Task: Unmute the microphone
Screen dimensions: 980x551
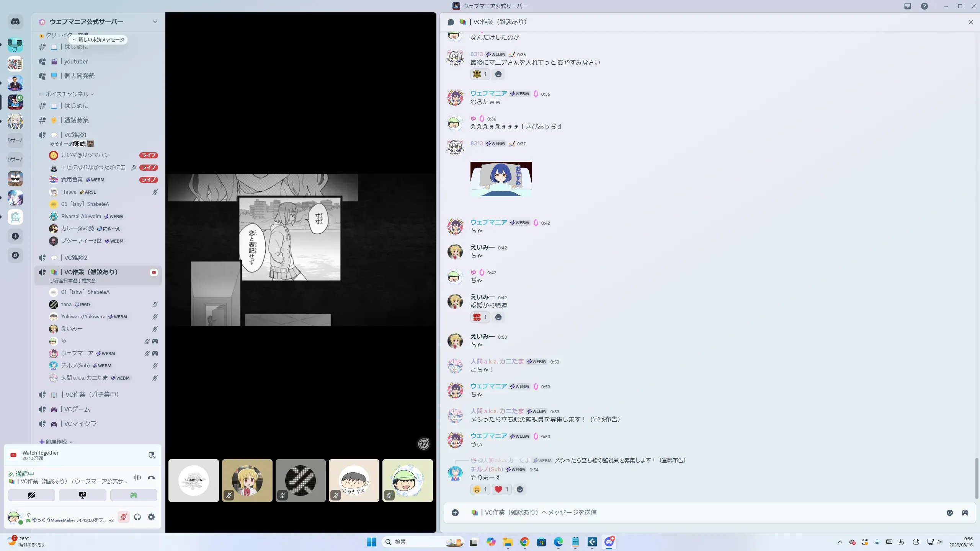Action: tap(123, 517)
